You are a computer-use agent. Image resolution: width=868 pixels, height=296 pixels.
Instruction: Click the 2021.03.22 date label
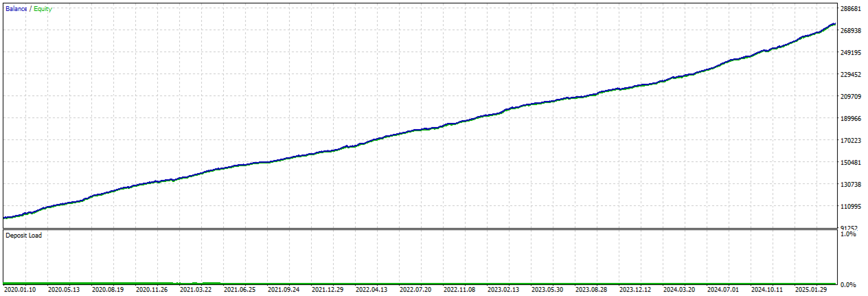coord(196,291)
